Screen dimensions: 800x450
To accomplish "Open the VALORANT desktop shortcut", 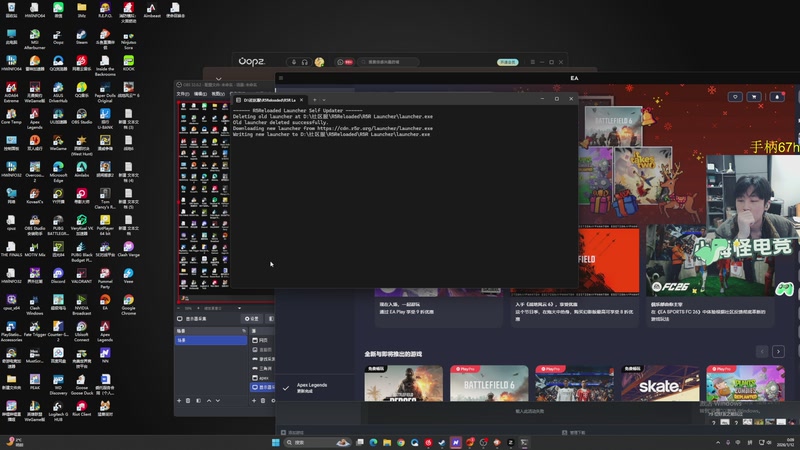I will click(x=82, y=276).
